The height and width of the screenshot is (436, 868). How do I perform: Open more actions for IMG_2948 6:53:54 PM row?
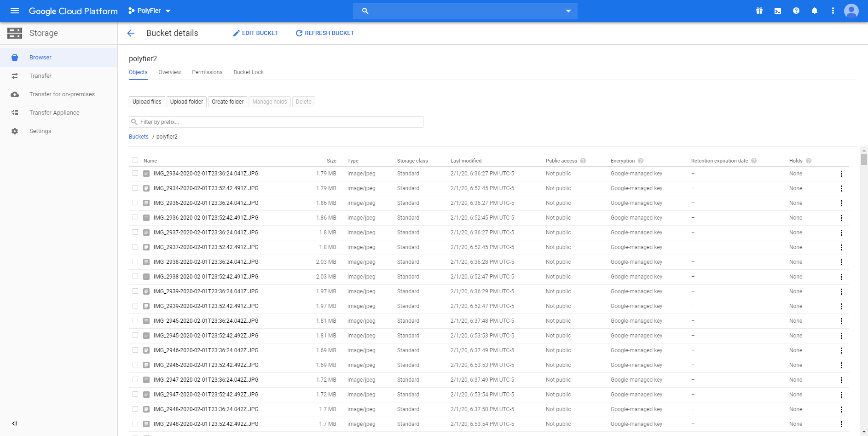click(x=841, y=424)
